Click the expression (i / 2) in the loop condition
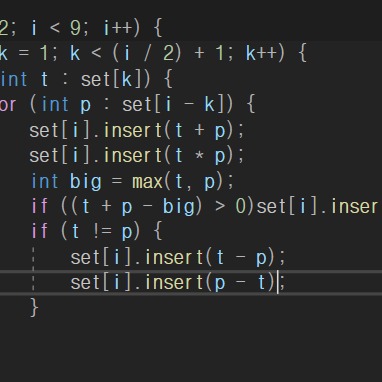Viewport: 382px width, 382px height. (x=147, y=53)
